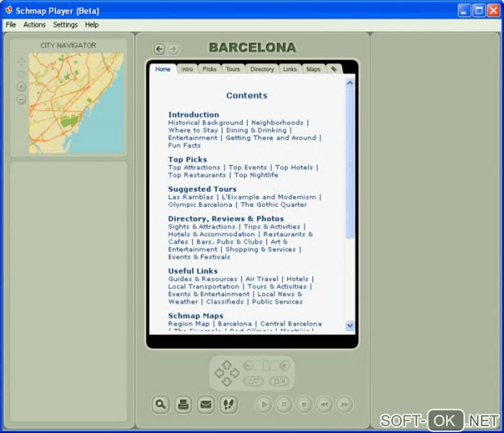This screenshot has width=504, height=433.
Task: Open the Central Barcelona map link
Action: click(291, 324)
